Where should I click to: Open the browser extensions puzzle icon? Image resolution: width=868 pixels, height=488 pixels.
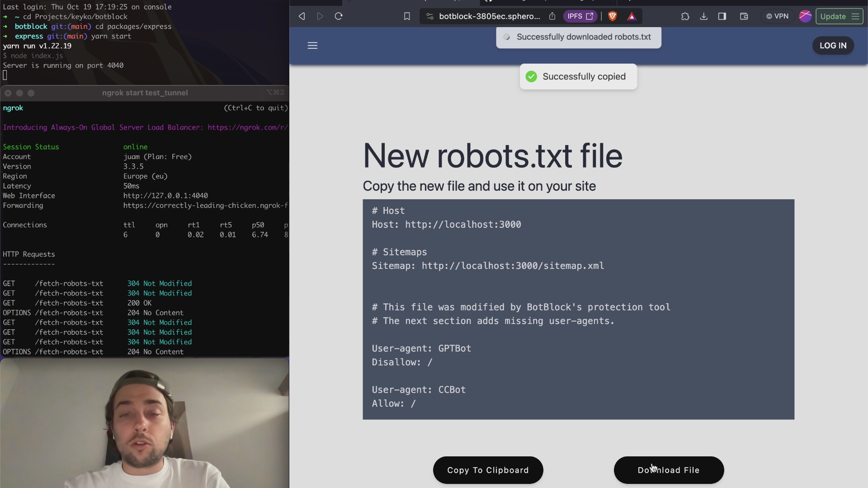click(x=685, y=16)
